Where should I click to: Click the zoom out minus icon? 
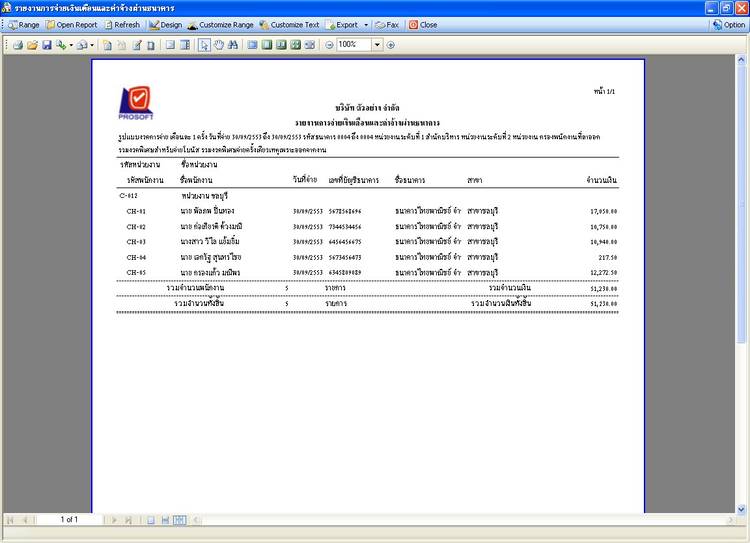point(329,45)
